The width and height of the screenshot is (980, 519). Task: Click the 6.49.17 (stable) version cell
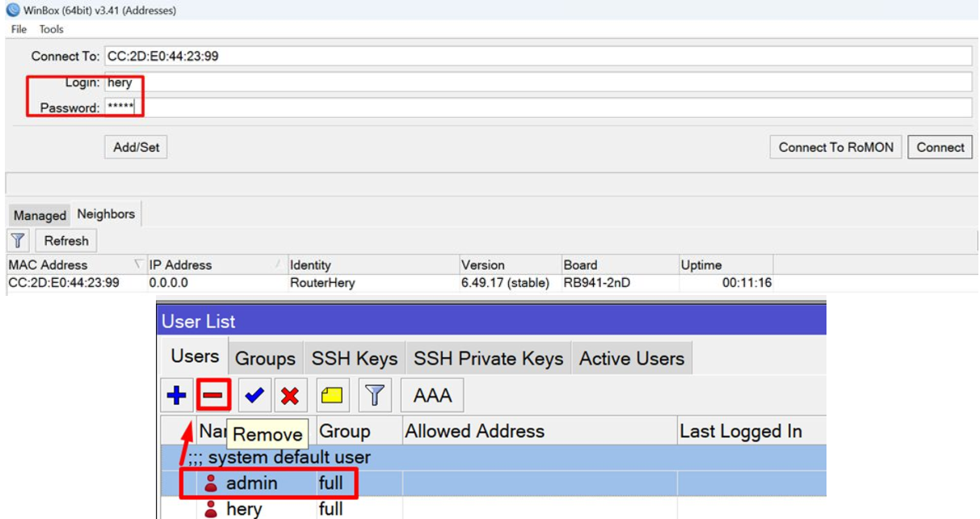(x=505, y=283)
